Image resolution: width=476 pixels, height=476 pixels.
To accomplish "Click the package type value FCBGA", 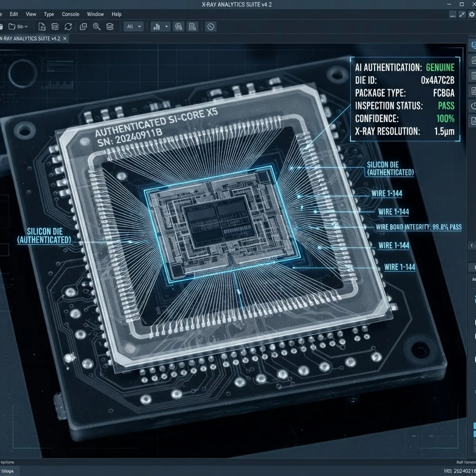I will click(444, 93).
